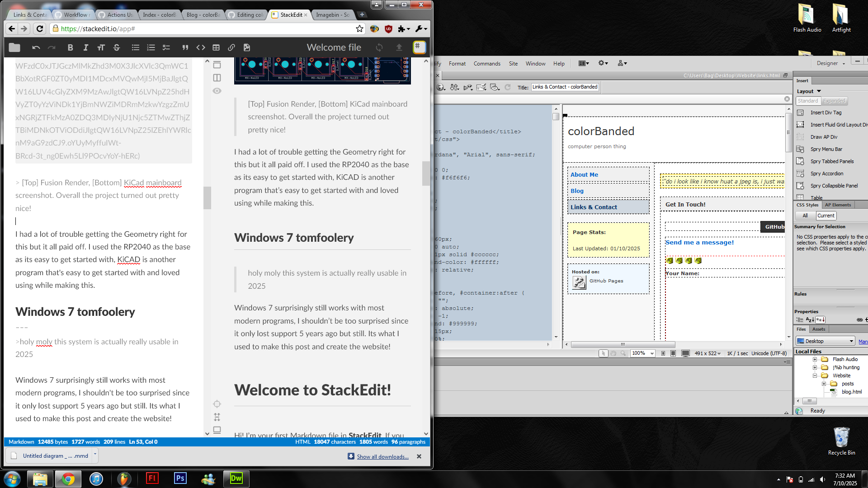Click Spry Menu Bar in Insert panel
The height and width of the screenshot is (488, 868).
pyautogui.click(x=826, y=149)
